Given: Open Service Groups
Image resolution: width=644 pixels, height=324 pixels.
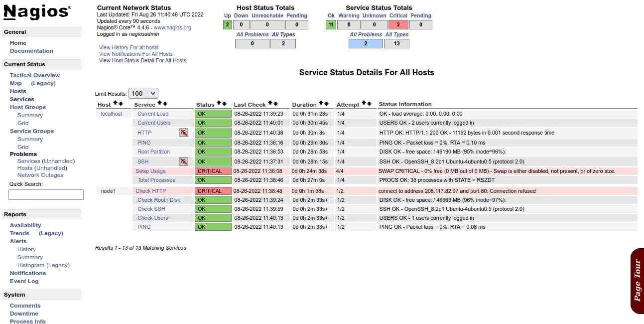Looking at the screenshot, I should click(x=32, y=131).
